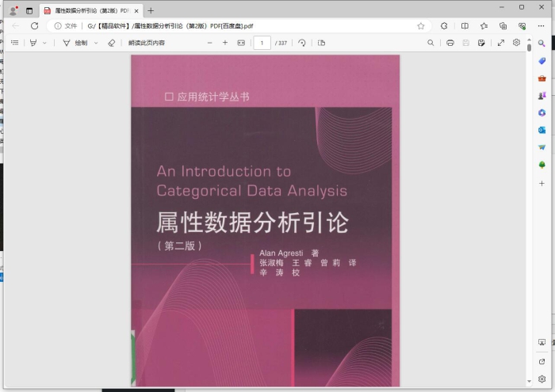Open the collections panel

pos(503,26)
